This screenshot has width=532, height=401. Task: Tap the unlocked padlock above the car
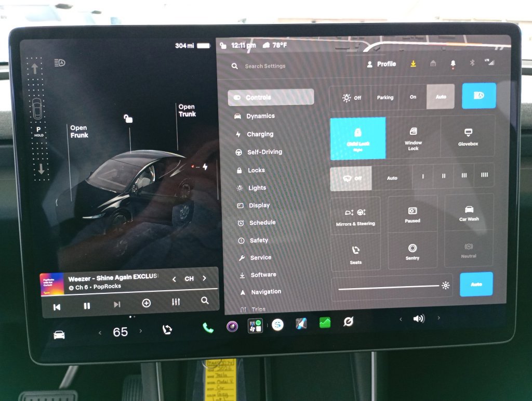128,118
